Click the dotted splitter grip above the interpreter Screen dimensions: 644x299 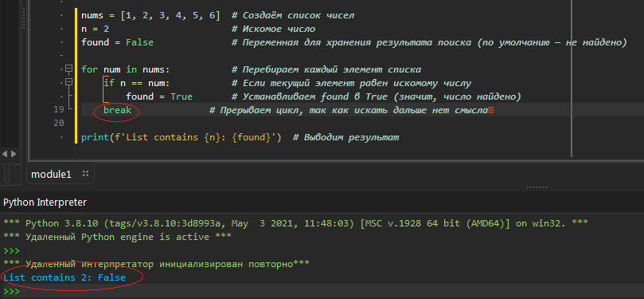point(537,187)
